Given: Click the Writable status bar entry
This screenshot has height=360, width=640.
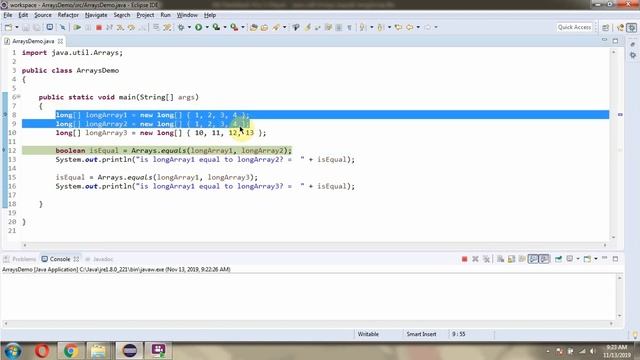Looking at the screenshot, I should point(368,334).
